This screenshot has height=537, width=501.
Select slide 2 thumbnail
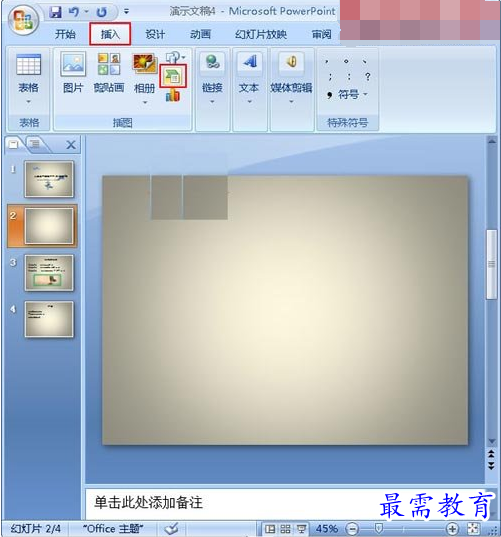point(49,226)
